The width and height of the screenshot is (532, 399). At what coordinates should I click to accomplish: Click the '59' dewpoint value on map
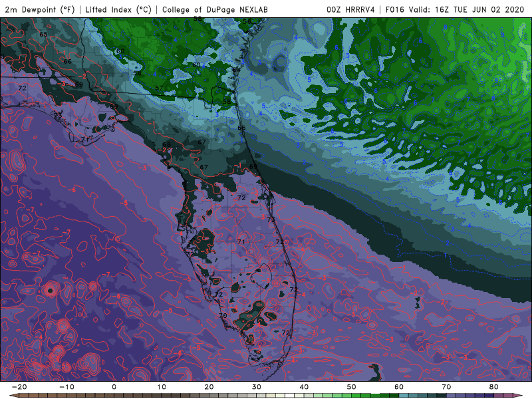[78, 84]
